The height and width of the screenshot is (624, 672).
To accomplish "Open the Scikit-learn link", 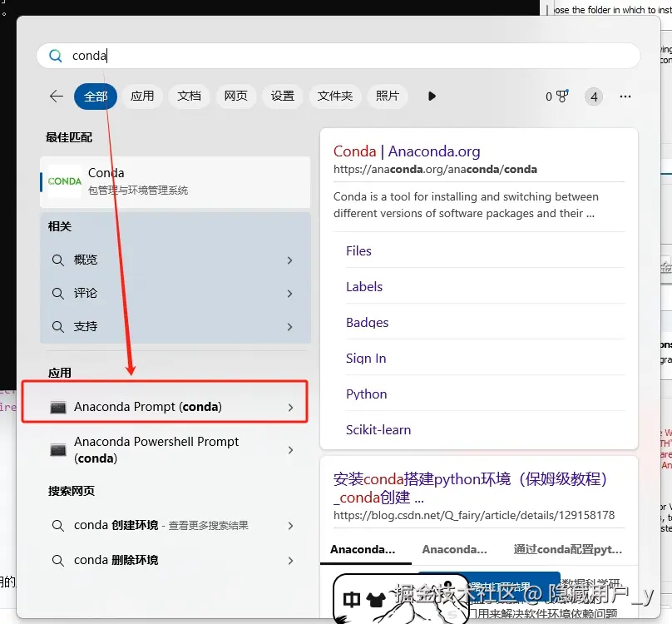I will (x=378, y=429).
